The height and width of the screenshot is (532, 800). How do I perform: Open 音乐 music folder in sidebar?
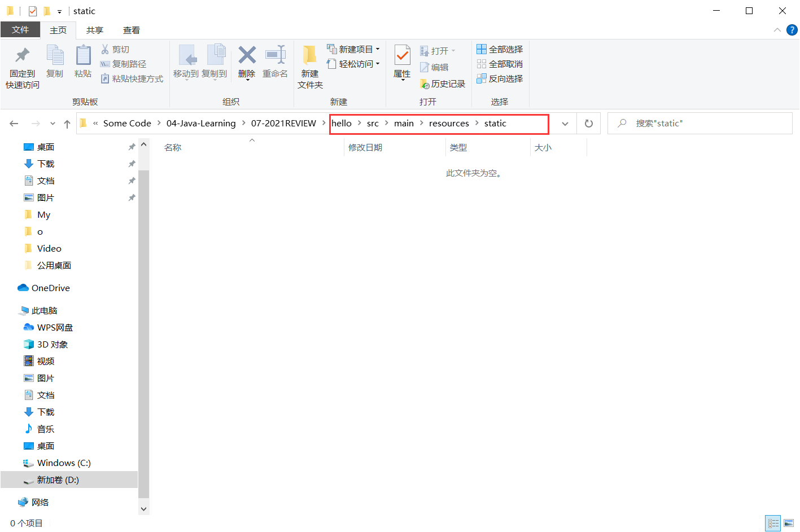(40, 429)
